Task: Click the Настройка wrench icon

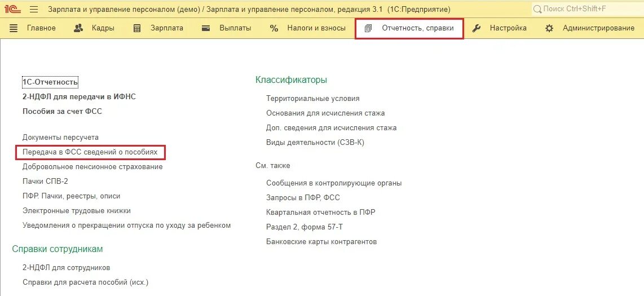Action: [x=477, y=28]
